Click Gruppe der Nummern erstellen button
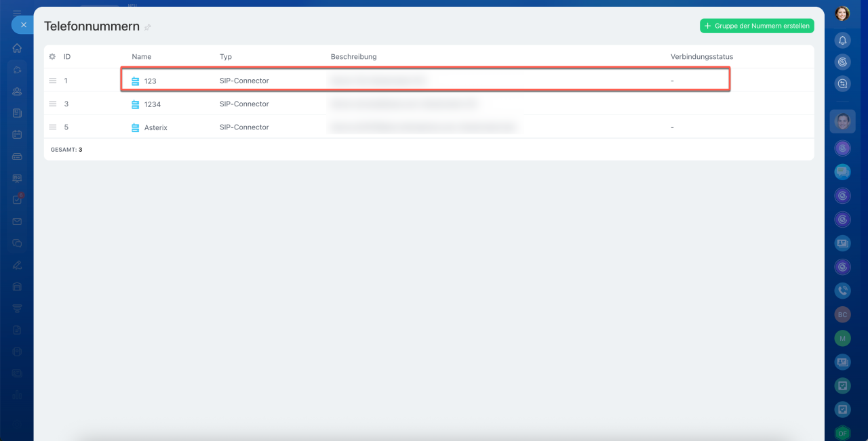Image resolution: width=868 pixels, height=441 pixels. tap(757, 26)
